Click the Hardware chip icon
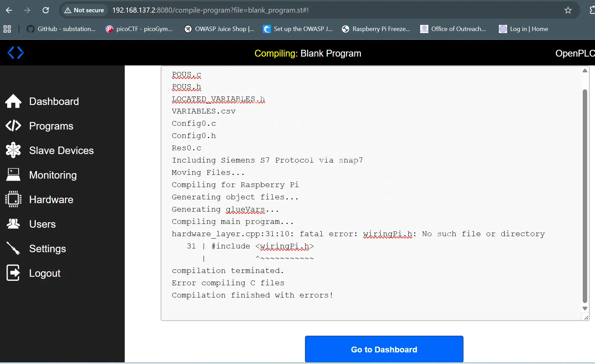 13,199
